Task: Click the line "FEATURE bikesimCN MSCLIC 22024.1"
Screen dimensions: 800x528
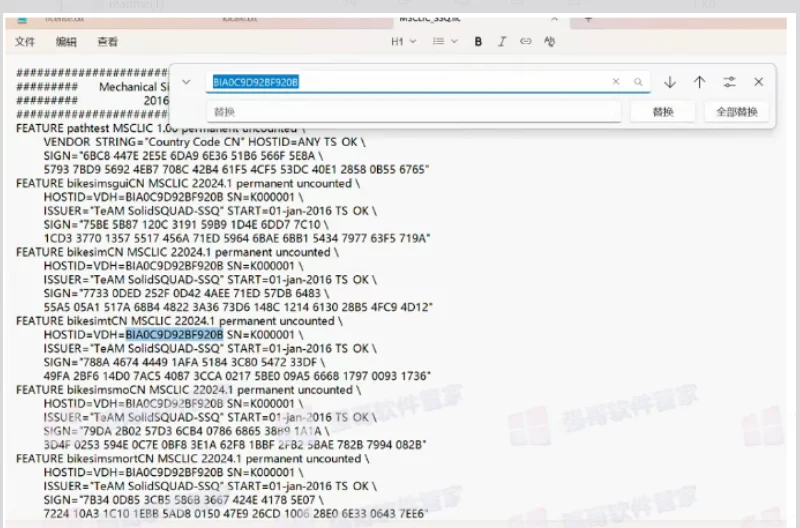Action: click(177, 252)
